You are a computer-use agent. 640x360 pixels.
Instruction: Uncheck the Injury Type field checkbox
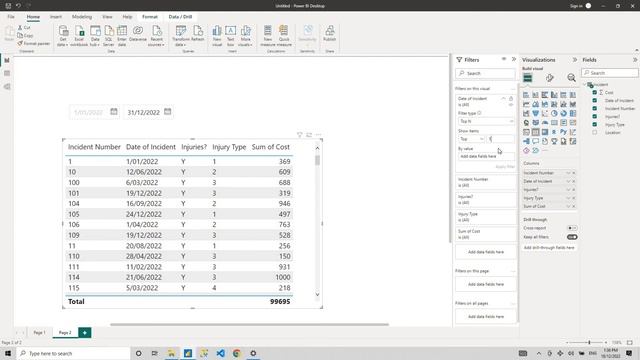tap(594, 124)
